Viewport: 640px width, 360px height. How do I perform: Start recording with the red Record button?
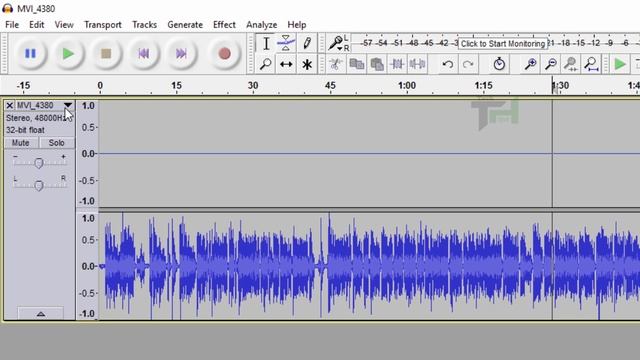(x=224, y=53)
